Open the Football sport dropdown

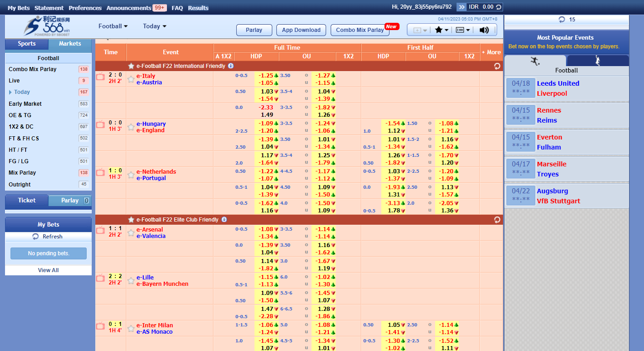coord(113,26)
